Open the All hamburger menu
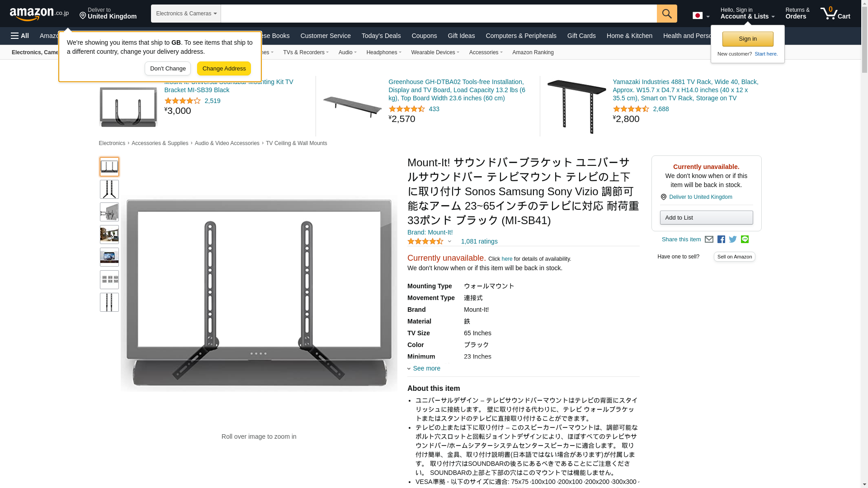This screenshot has height=488, width=868. pos(20,36)
